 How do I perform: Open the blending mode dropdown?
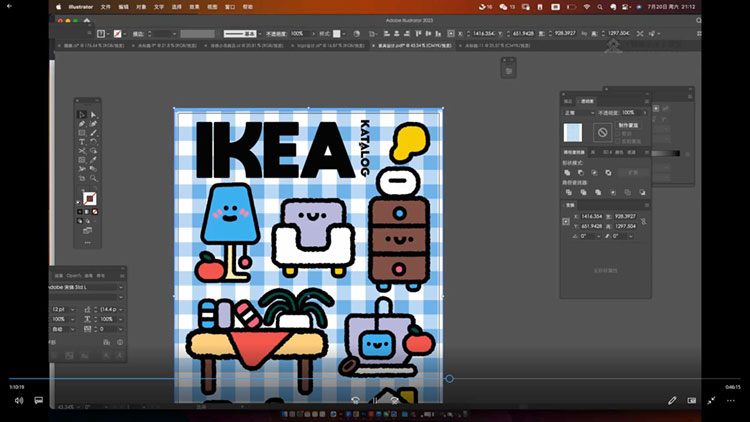coord(577,112)
